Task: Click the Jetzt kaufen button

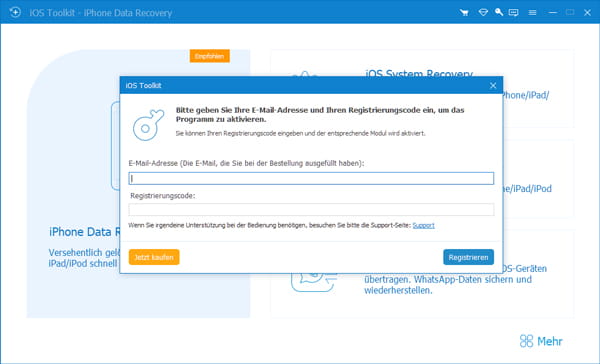Action: pyautogui.click(x=154, y=257)
